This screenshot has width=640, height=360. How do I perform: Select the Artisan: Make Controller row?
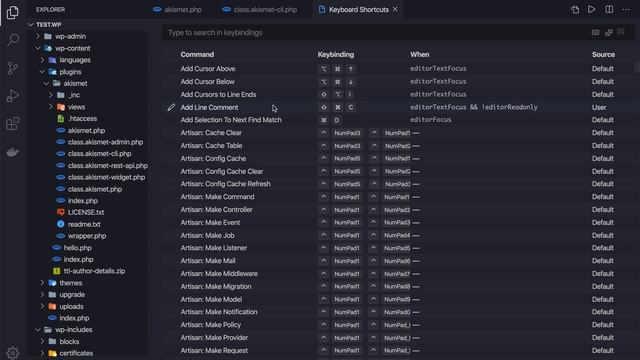tap(398, 210)
